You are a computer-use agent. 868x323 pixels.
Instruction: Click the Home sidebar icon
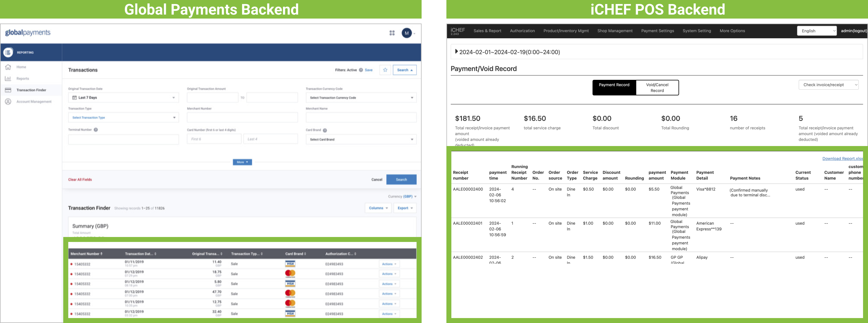click(8, 67)
